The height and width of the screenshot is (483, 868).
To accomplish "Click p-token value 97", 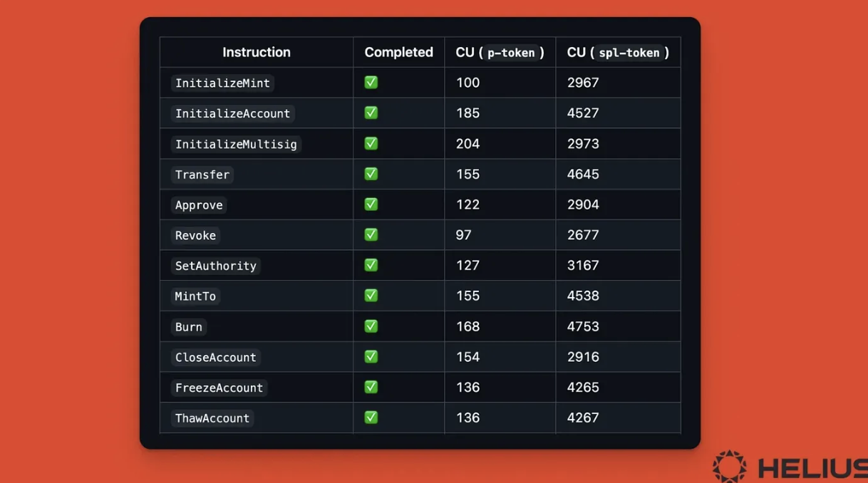I will click(464, 235).
